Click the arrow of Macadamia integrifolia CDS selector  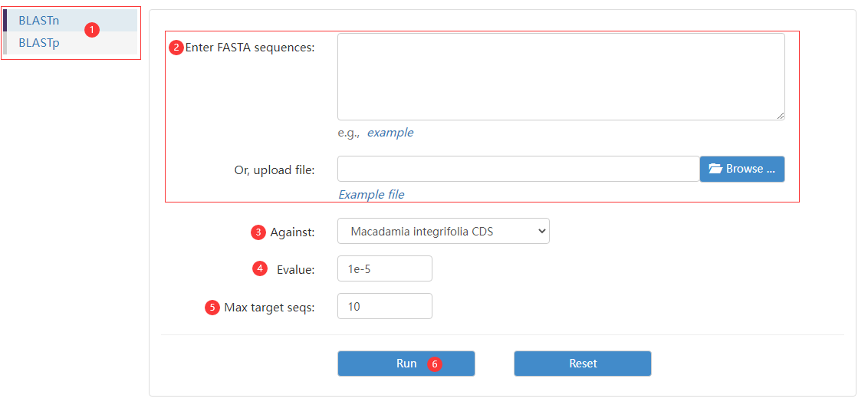click(x=541, y=232)
